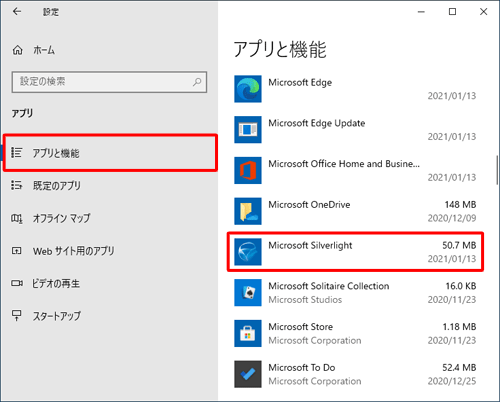Click the アプリと機能 page heading
Screen dimensions: 500x402
coord(280,49)
